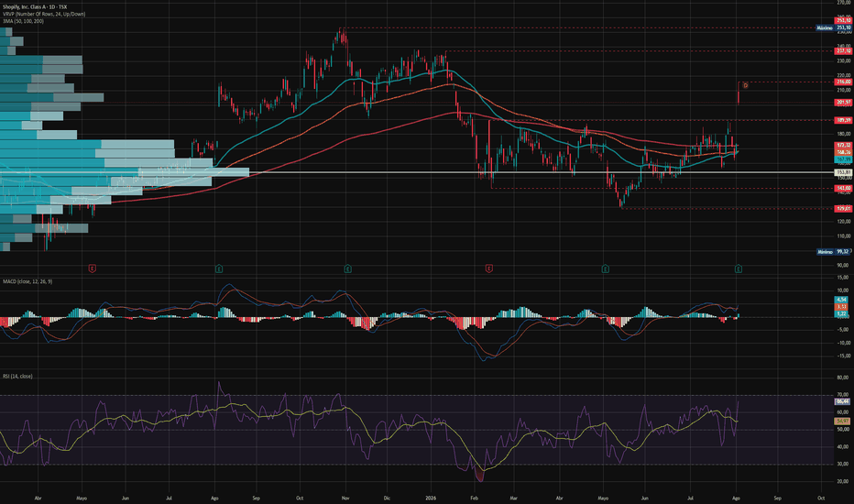
Task: Click the green earnings marker in early November
Action: tap(347, 268)
